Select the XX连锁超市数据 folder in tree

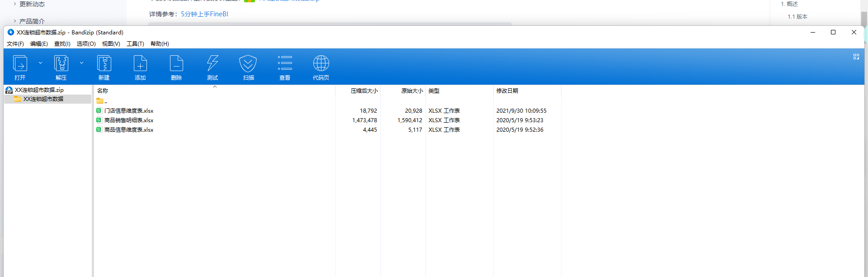click(x=43, y=99)
